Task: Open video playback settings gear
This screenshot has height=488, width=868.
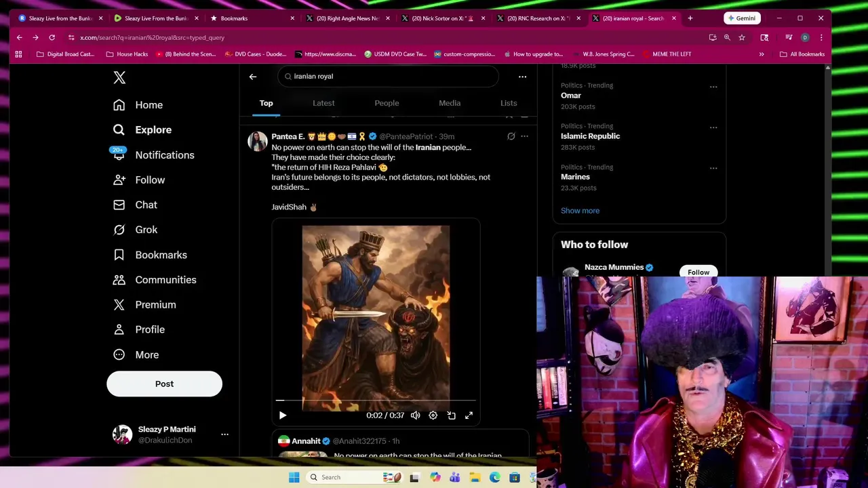Action: point(433,415)
